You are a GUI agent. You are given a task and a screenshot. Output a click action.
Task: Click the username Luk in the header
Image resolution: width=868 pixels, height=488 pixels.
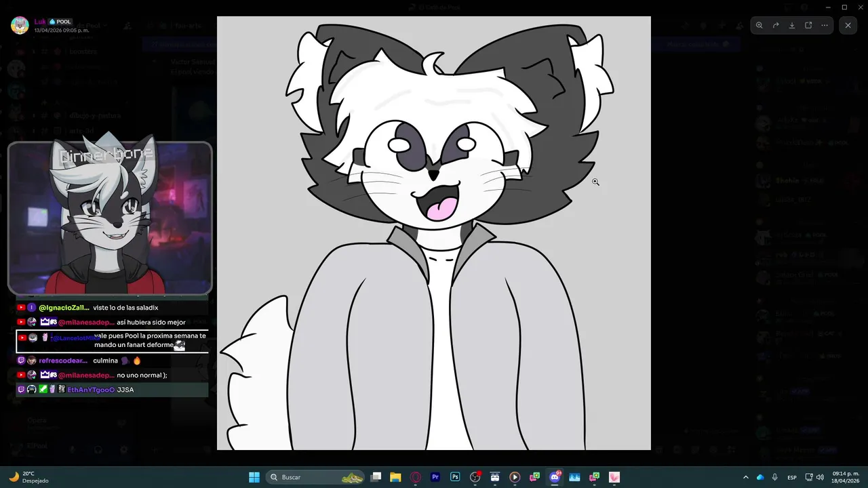[x=40, y=22]
